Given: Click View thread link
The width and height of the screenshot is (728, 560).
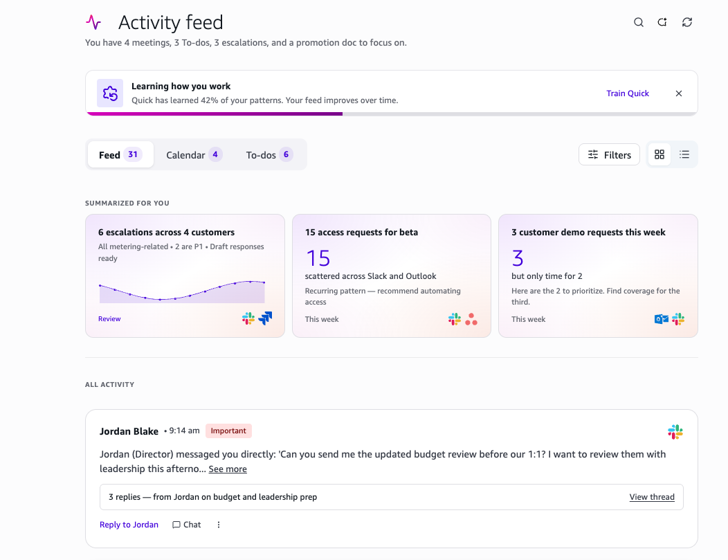Looking at the screenshot, I should (652, 497).
